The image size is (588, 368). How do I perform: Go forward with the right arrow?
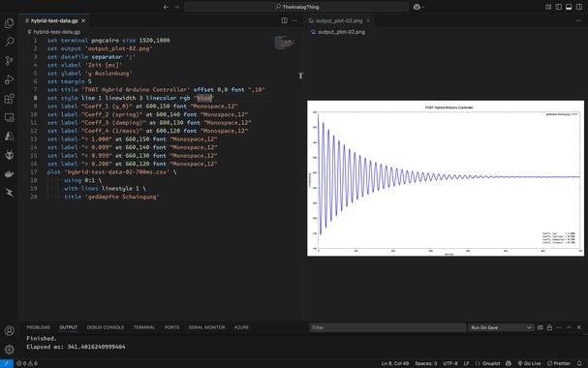point(176,7)
